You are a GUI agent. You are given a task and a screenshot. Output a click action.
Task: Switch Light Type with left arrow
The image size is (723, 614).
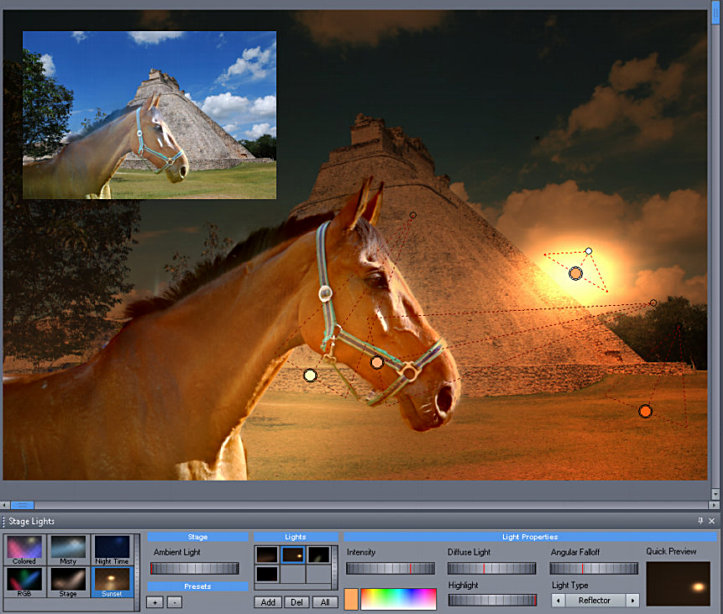tap(557, 600)
